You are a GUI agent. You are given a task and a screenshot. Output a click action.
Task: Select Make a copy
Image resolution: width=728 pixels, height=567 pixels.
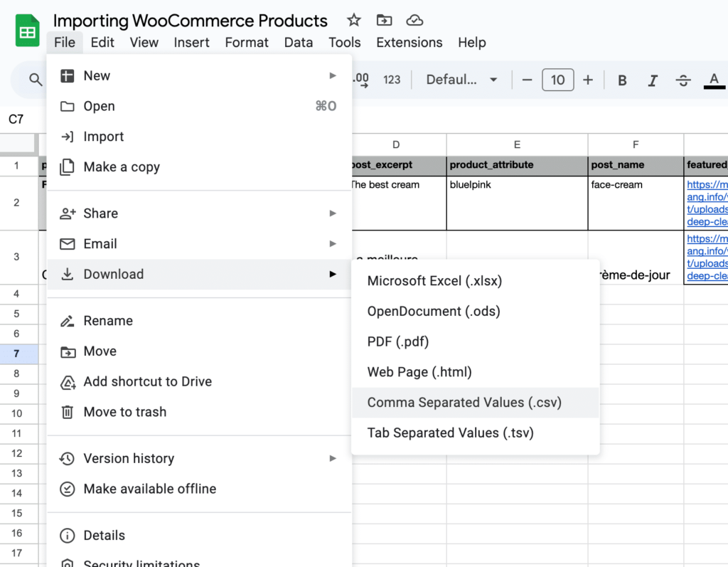click(x=199, y=167)
